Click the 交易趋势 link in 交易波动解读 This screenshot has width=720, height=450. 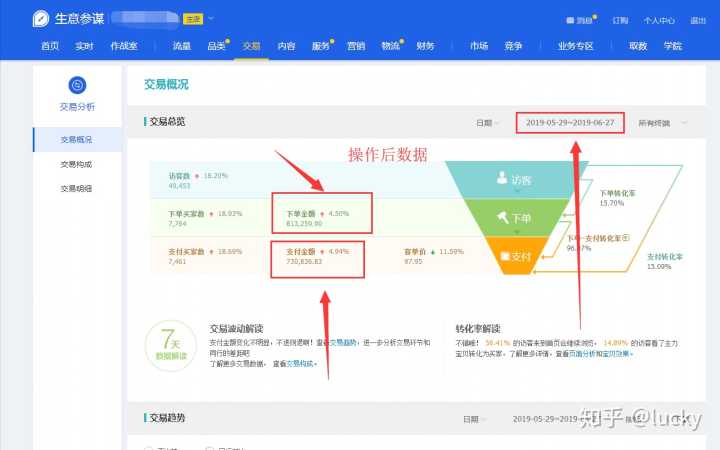343,339
